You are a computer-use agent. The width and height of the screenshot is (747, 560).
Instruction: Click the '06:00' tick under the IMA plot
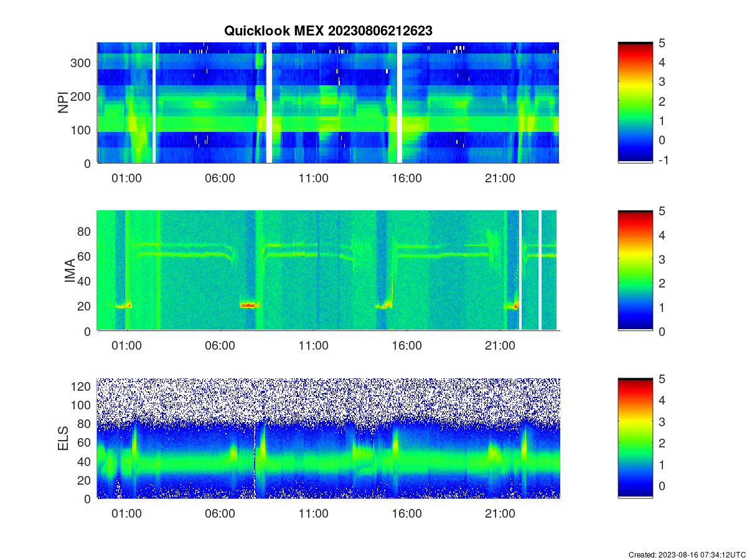point(220,345)
